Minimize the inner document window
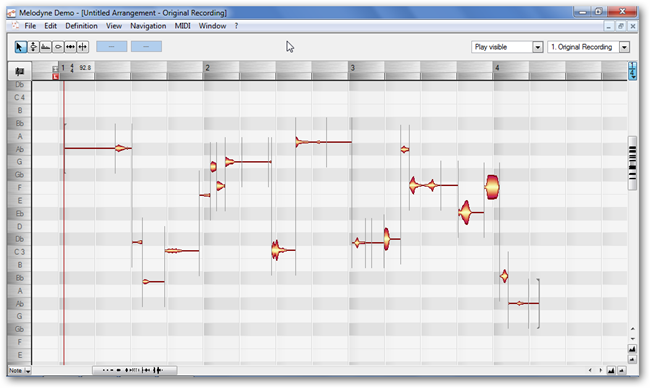The height and width of the screenshot is (388, 650). click(609, 27)
